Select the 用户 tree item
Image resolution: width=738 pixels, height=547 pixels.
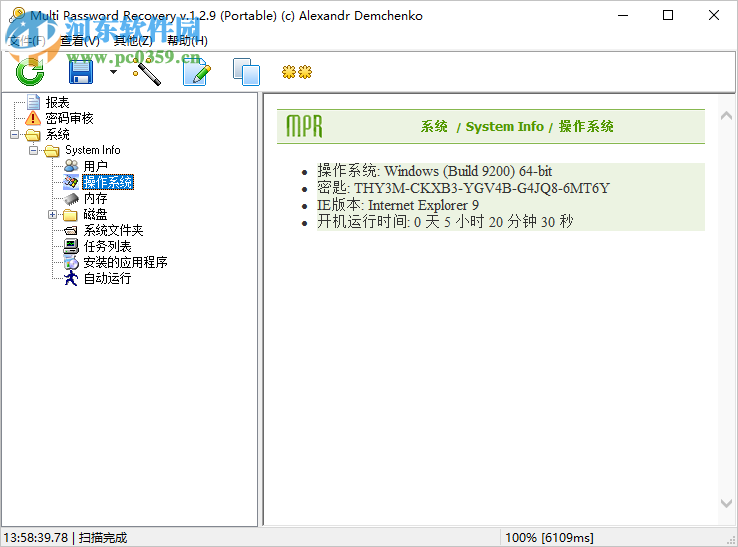coord(96,166)
